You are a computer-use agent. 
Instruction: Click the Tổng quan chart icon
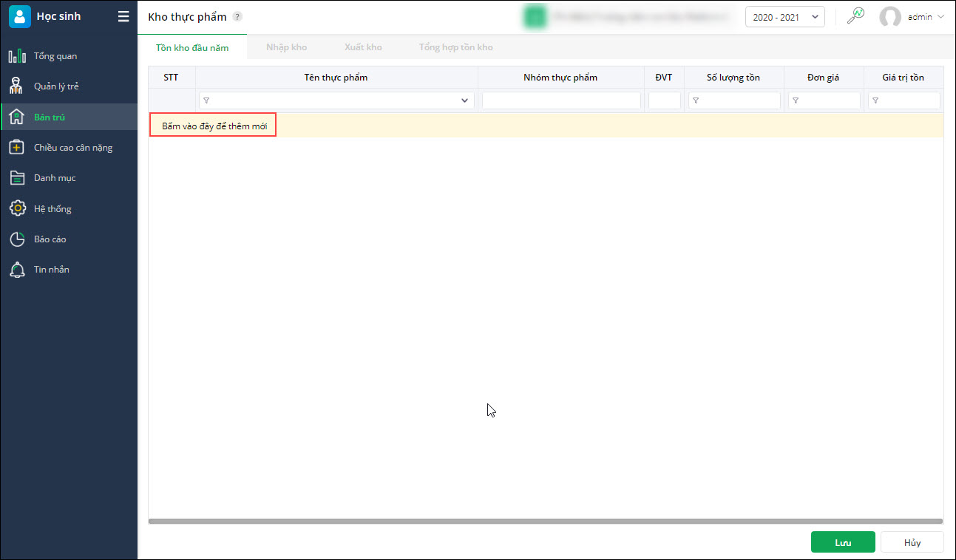point(17,56)
